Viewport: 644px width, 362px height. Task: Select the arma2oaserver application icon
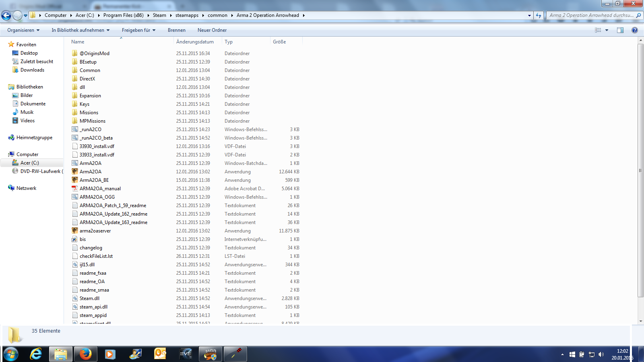tap(75, 230)
